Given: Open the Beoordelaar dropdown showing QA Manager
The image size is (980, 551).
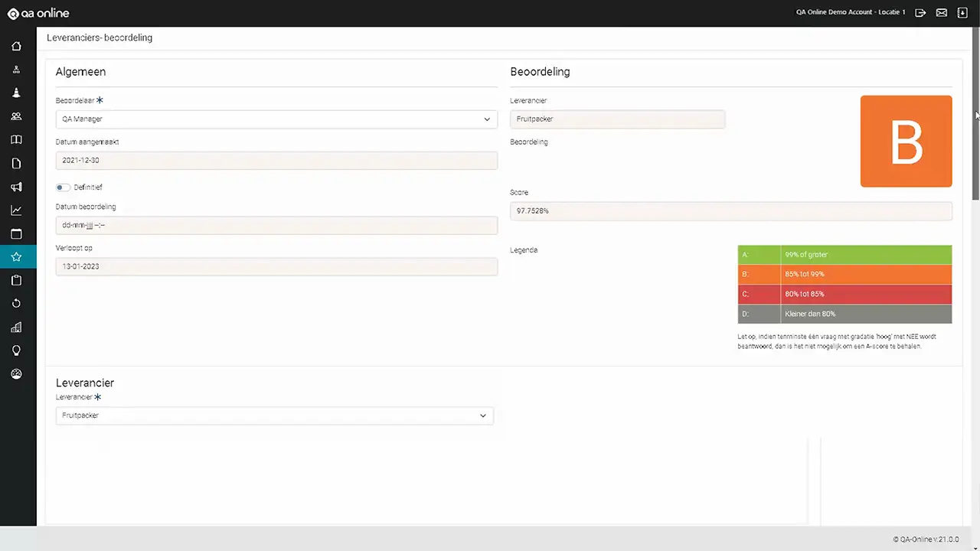Looking at the screenshot, I should click(x=276, y=119).
